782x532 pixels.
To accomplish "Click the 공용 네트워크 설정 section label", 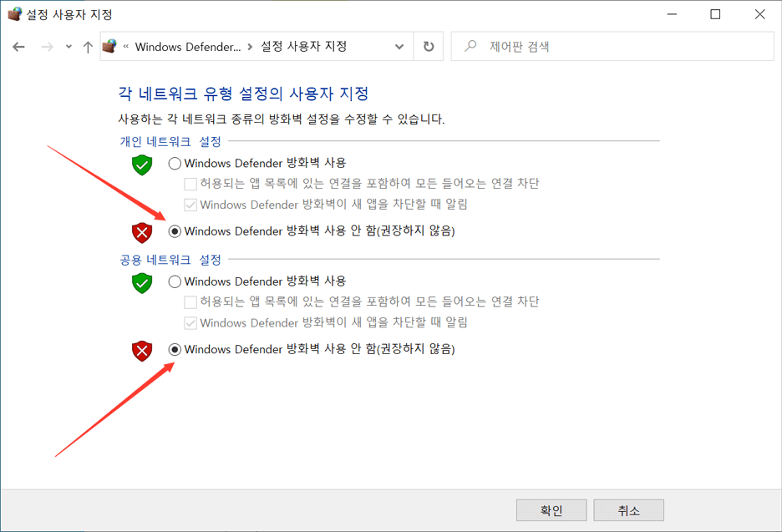I will tap(170, 260).
